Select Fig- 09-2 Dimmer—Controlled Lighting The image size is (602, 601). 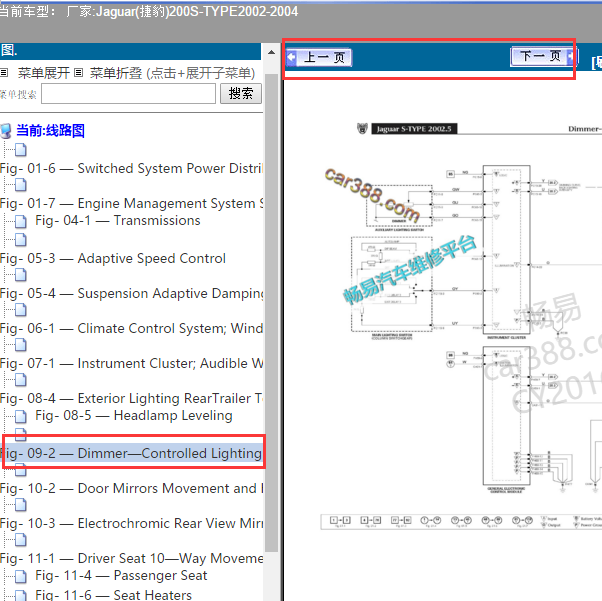tap(131, 453)
